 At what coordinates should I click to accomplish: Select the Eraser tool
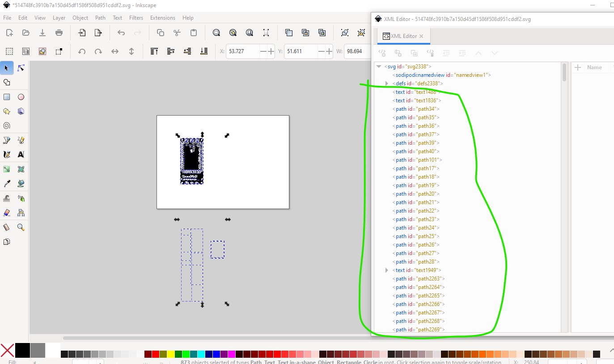7,213
